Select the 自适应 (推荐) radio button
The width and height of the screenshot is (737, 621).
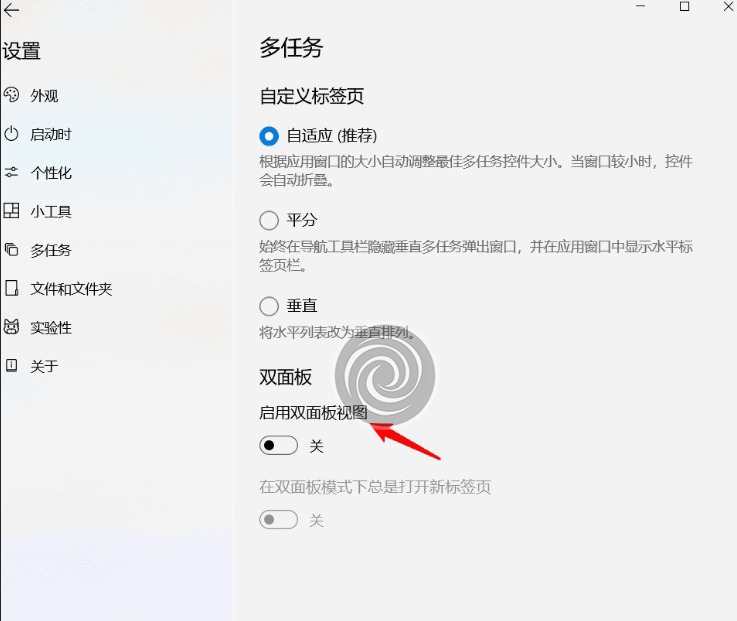269,135
